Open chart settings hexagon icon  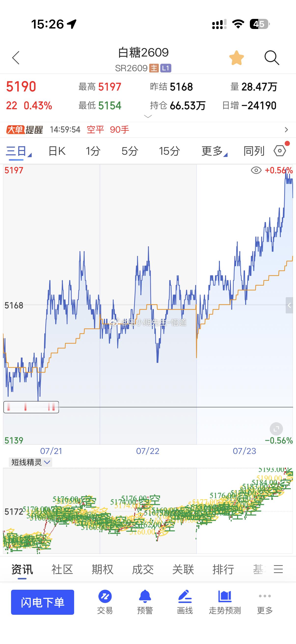coord(280,151)
